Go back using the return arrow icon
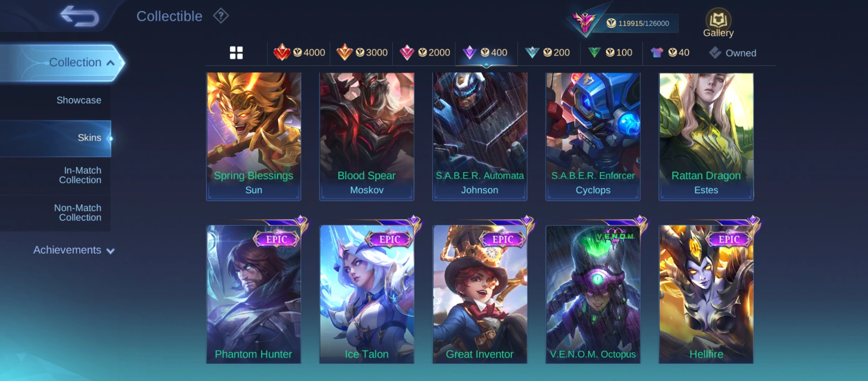The image size is (868, 381). click(79, 16)
